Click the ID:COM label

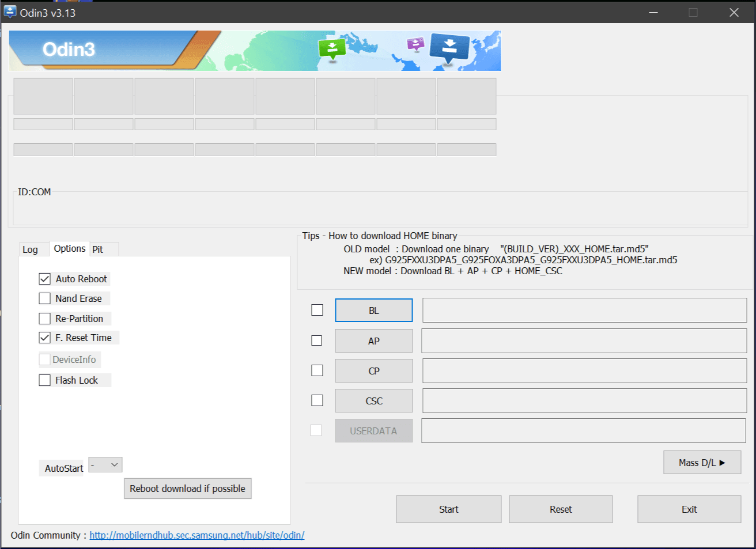[34, 192]
